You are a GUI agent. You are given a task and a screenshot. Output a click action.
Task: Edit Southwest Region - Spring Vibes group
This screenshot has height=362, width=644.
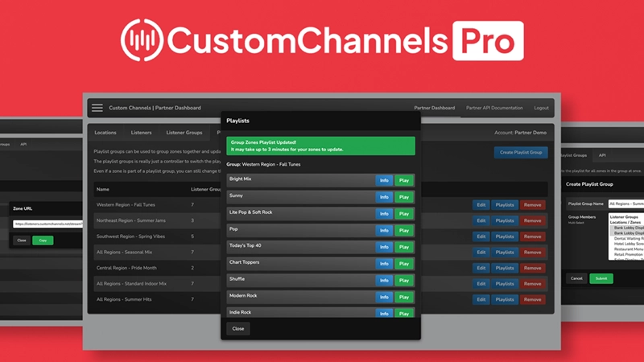point(481,237)
